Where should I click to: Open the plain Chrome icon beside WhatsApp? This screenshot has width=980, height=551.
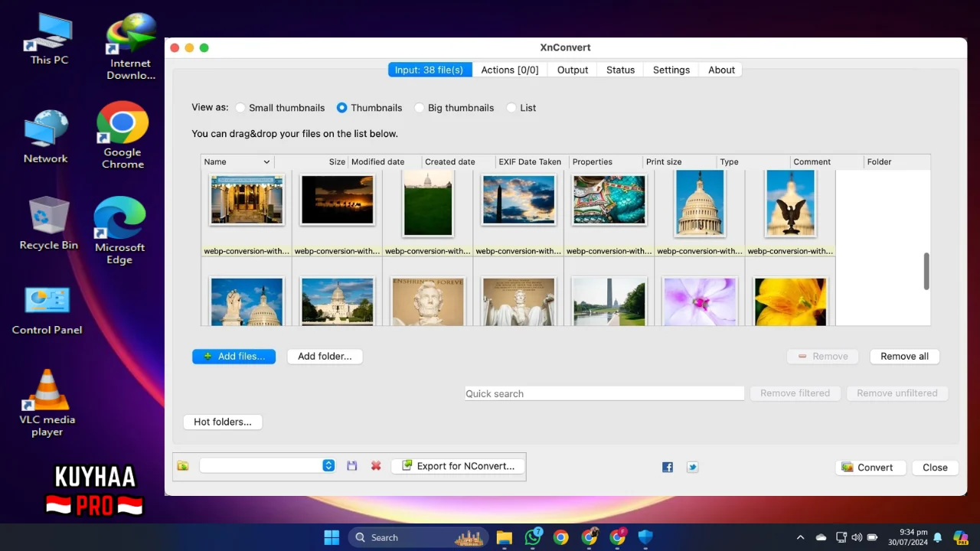(x=561, y=537)
